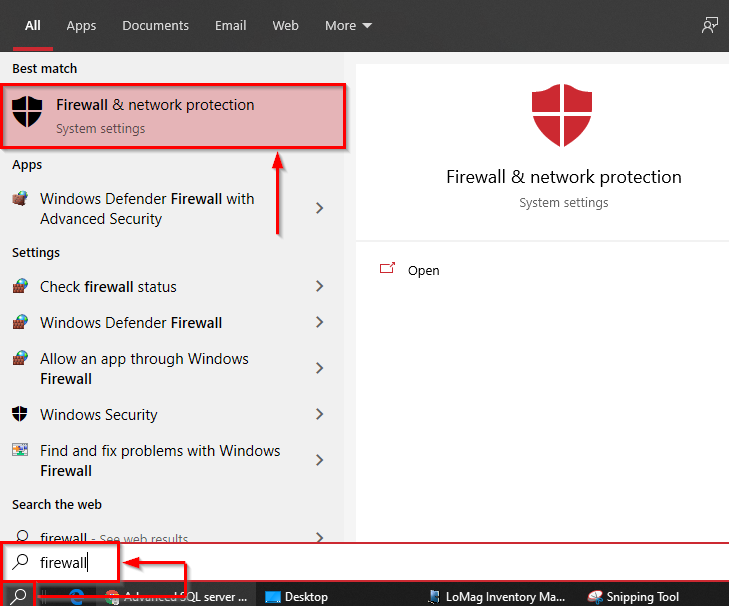
Task: Click the blue Desktop icon on the taskbar
Action: (x=272, y=597)
